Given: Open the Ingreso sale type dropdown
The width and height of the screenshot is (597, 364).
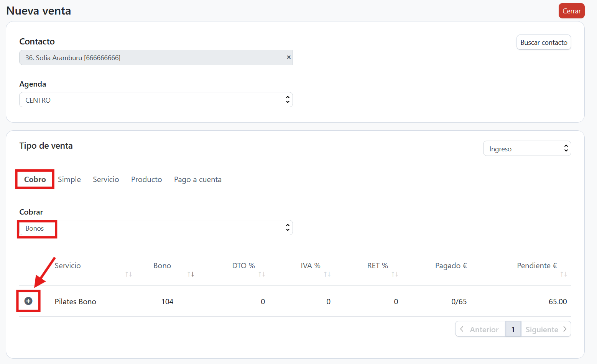Looking at the screenshot, I should tap(526, 149).
